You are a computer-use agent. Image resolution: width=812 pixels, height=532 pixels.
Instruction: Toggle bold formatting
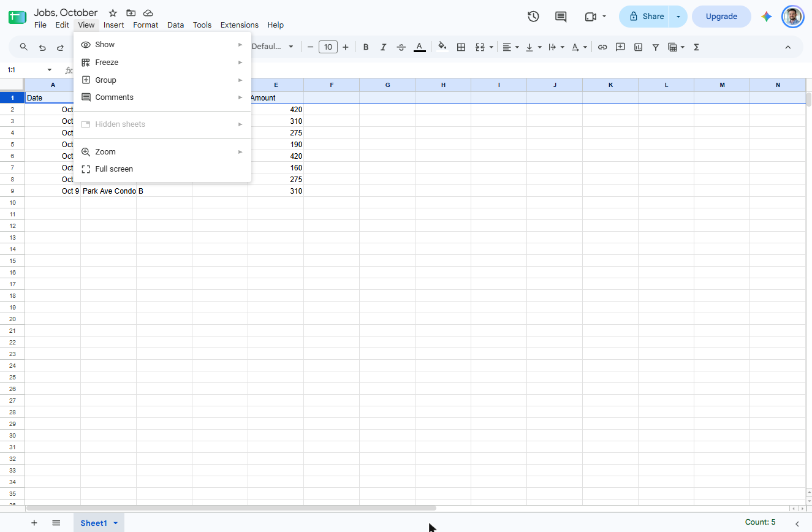(366, 47)
